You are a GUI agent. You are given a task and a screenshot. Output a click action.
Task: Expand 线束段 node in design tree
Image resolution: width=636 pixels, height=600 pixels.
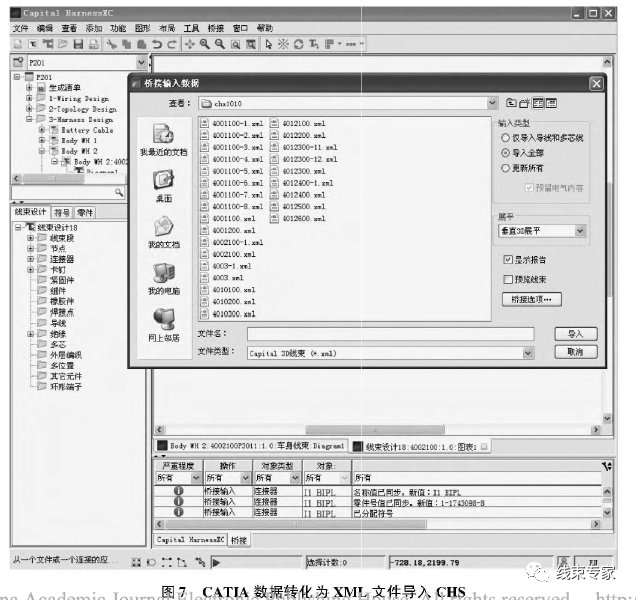30,238
